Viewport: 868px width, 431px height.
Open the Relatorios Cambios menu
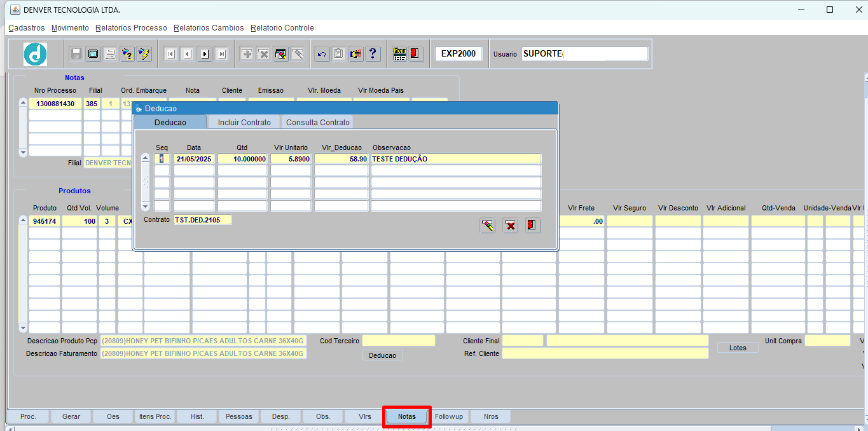pos(209,28)
